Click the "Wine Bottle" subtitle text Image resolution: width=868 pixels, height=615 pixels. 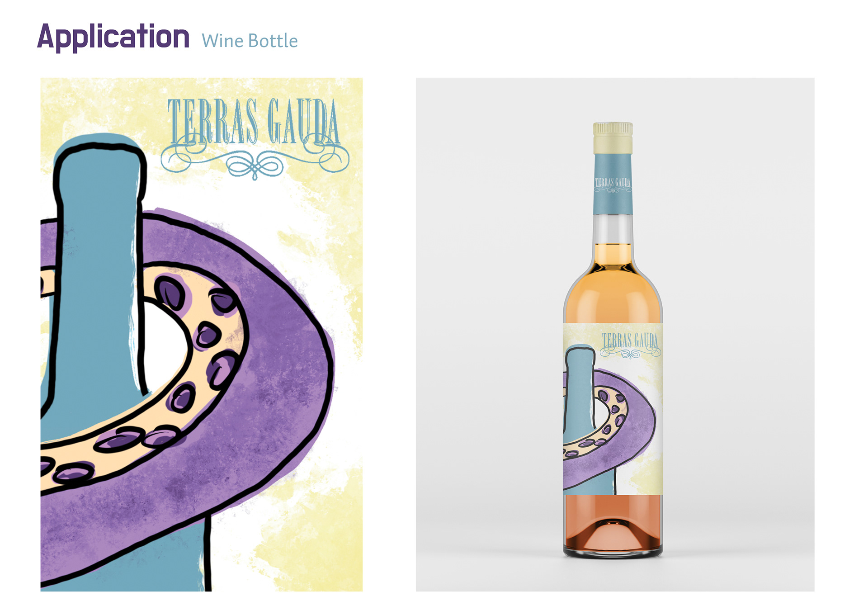click(250, 41)
